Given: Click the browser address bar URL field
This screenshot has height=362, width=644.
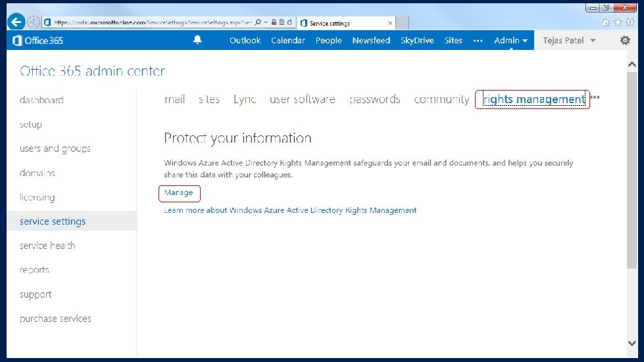Looking at the screenshot, I should 152,22.
